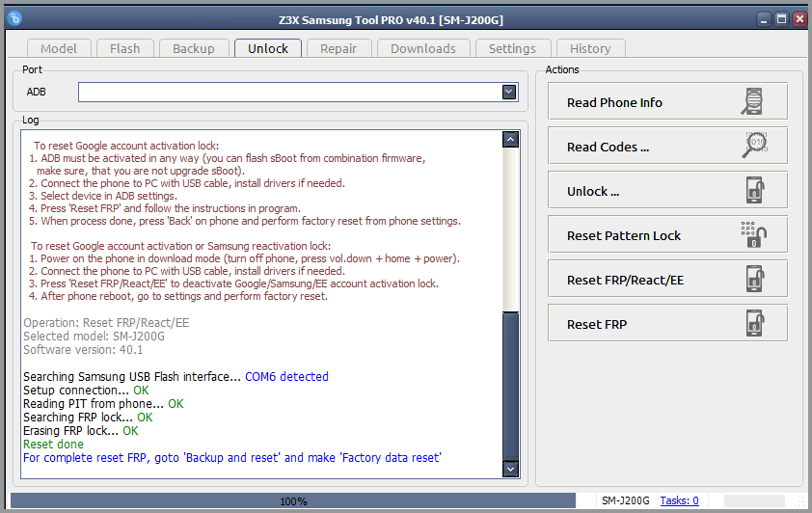Open the Downloads tab

(423, 48)
